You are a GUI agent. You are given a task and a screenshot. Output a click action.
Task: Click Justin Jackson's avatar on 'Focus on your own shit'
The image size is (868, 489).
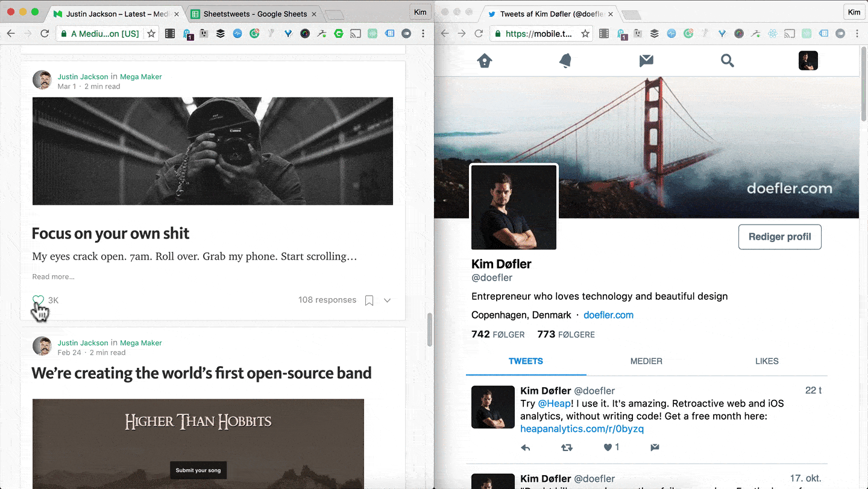[42, 80]
